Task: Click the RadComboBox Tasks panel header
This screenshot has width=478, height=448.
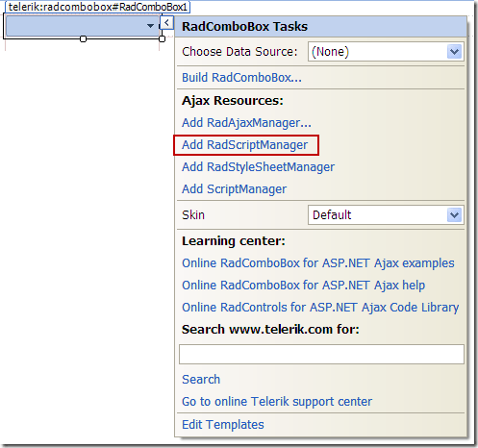Action: tap(320, 27)
